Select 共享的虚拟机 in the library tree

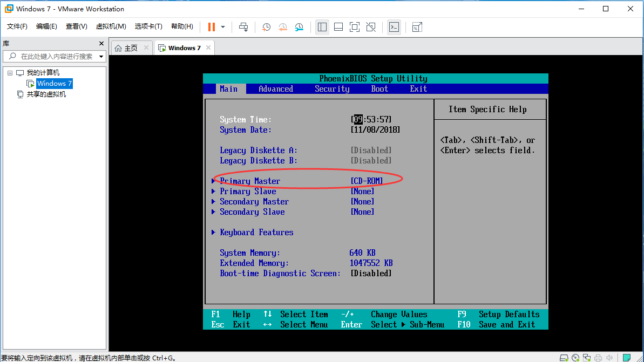46,94
